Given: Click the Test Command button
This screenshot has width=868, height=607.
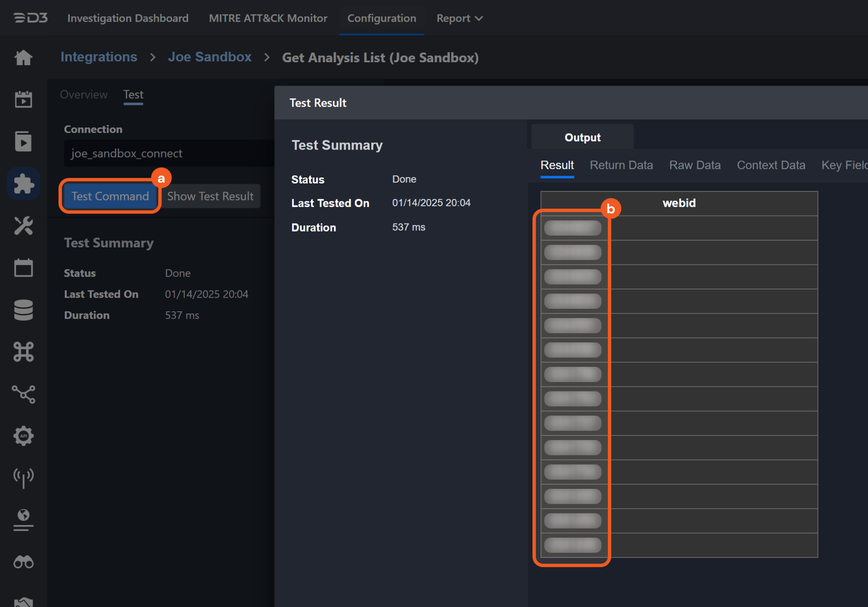Looking at the screenshot, I should click(x=110, y=196).
